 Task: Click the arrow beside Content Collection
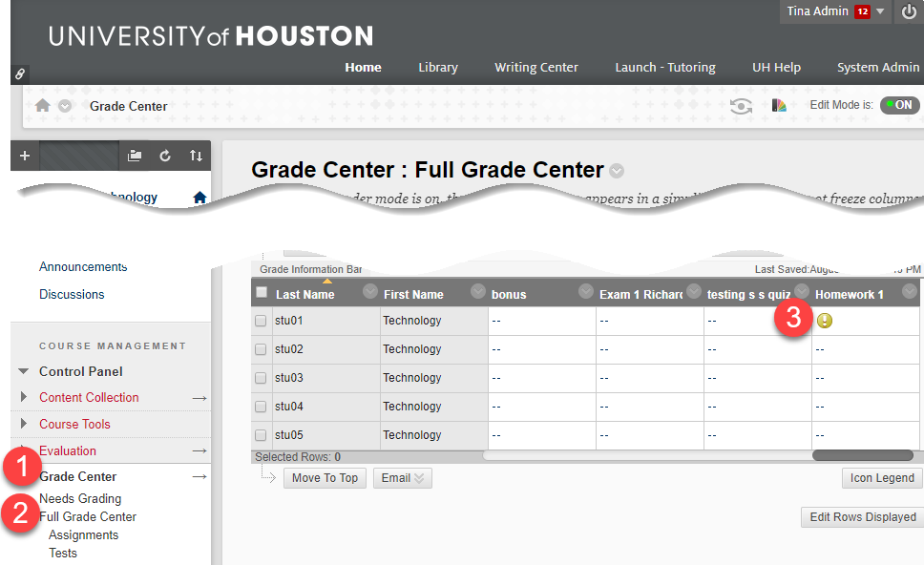199,398
